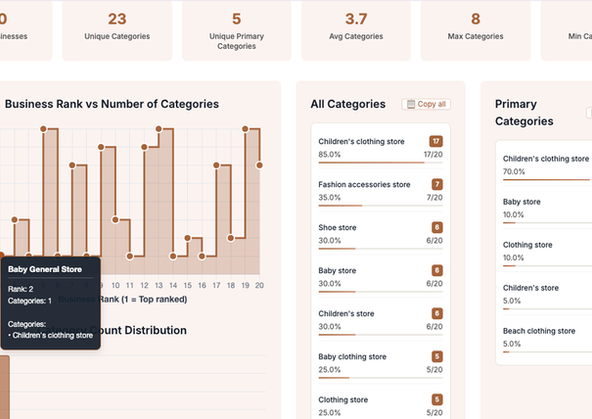Select the Avg Categories stat card
Screen dimensions: 592x419
(x=356, y=30)
